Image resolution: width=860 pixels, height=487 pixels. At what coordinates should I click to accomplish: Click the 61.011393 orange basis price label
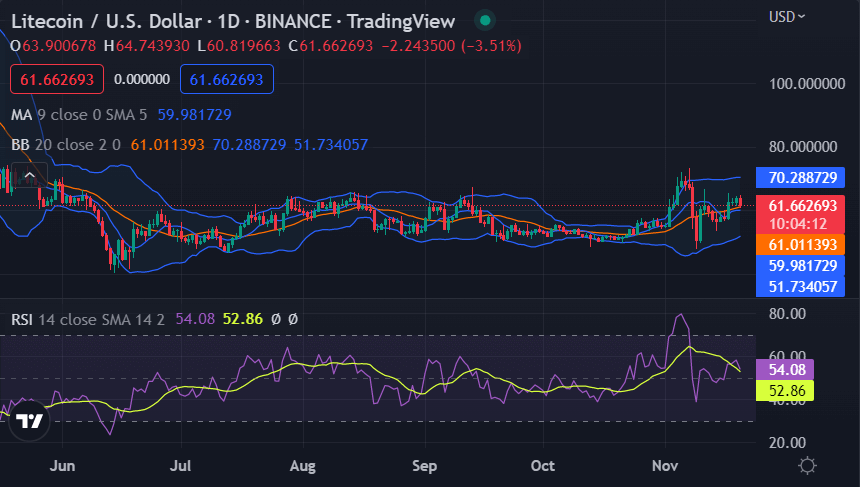coord(800,245)
